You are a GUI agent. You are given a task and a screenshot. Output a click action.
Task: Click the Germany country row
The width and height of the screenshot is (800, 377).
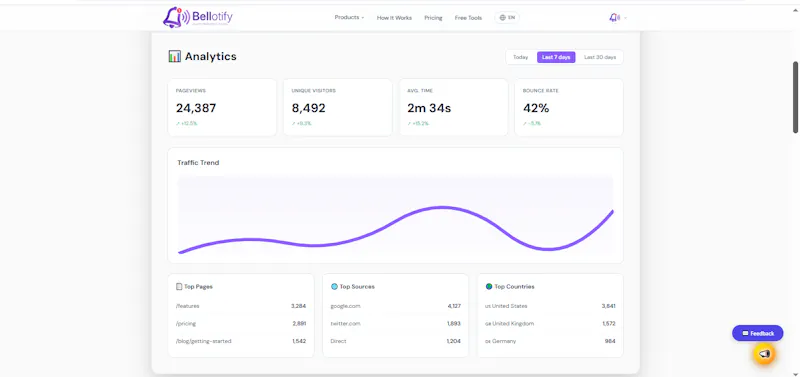click(550, 341)
